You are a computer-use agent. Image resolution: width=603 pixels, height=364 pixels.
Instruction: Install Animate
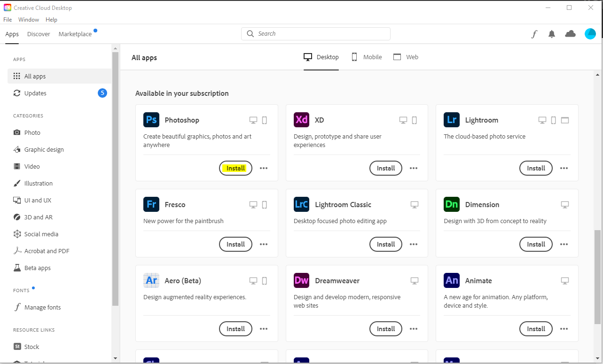click(x=536, y=329)
